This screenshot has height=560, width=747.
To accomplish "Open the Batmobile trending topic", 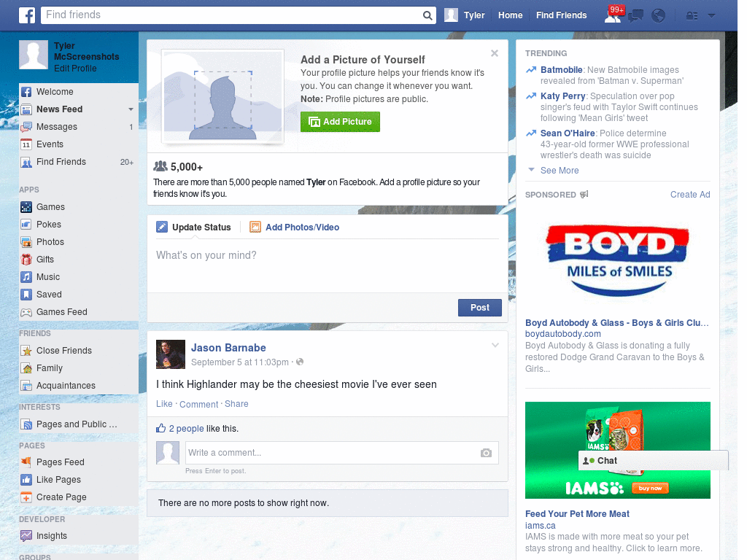I will click(x=561, y=70).
